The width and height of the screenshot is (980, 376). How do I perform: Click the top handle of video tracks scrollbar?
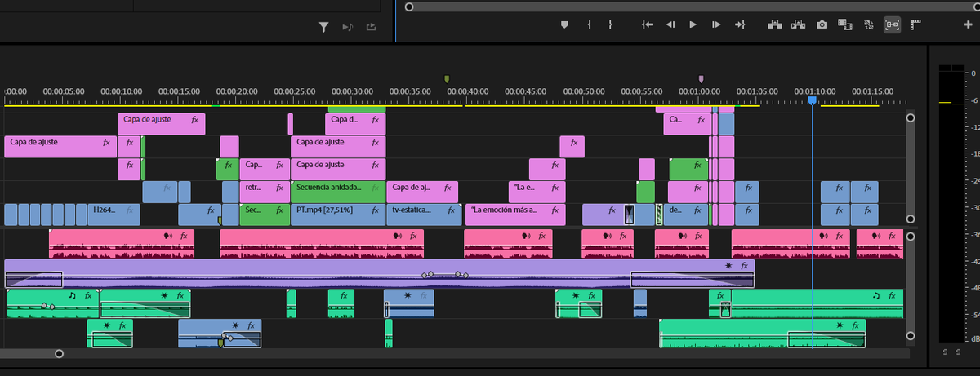(911, 118)
